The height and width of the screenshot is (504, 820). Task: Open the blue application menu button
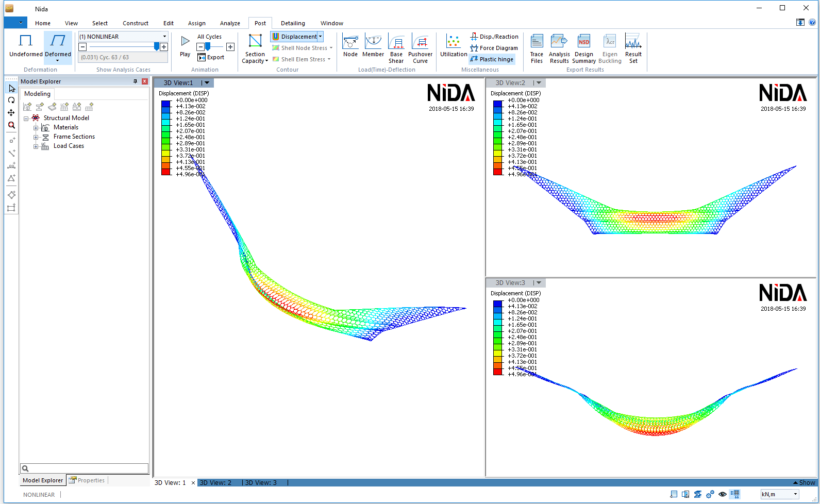15,23
